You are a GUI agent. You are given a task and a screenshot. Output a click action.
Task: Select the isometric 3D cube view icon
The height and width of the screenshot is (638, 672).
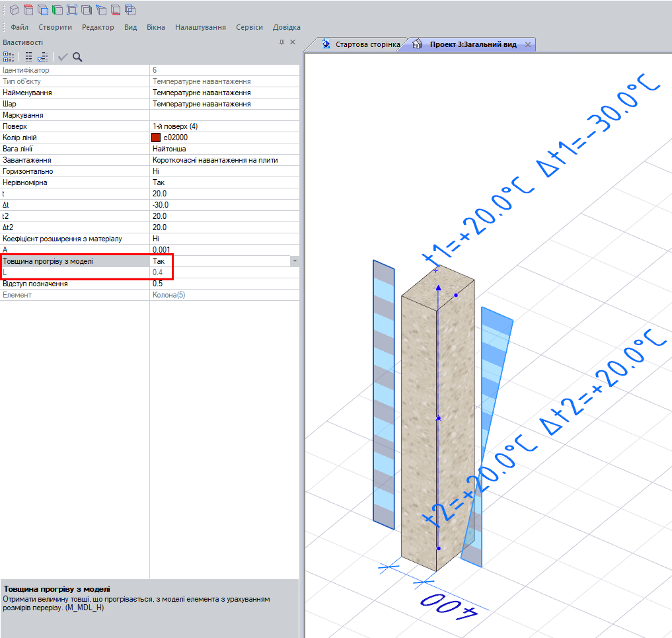14,10
